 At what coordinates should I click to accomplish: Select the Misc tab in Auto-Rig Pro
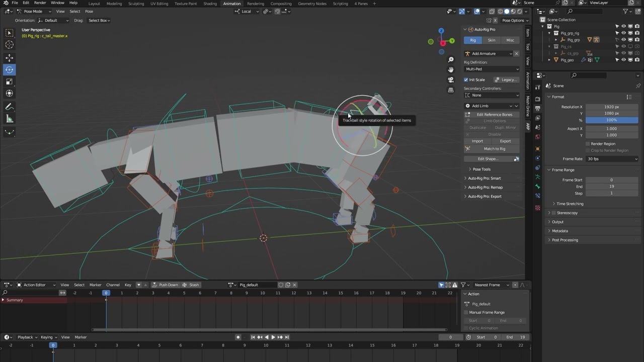pos(510,40)
